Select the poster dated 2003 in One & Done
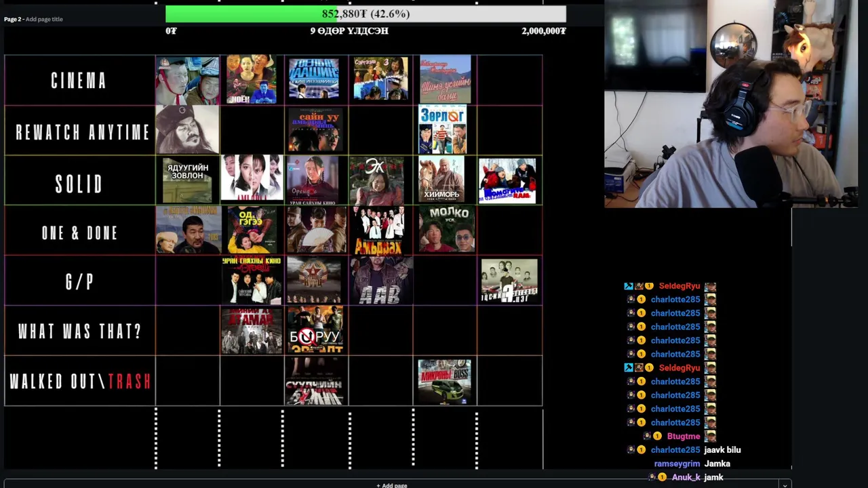Image resolution: width=868 pixels, height=488 pixels. [x=189, y=230]
